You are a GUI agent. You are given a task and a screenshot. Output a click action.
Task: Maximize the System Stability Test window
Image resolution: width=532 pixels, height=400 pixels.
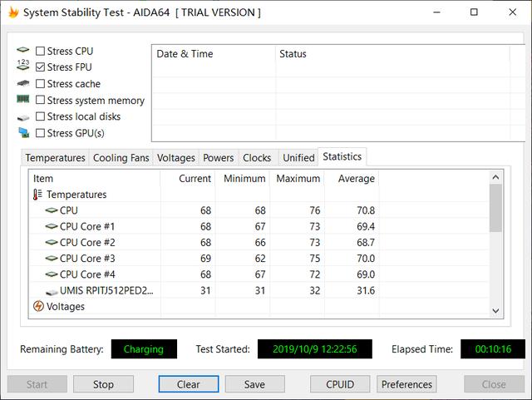click(474, 12)
